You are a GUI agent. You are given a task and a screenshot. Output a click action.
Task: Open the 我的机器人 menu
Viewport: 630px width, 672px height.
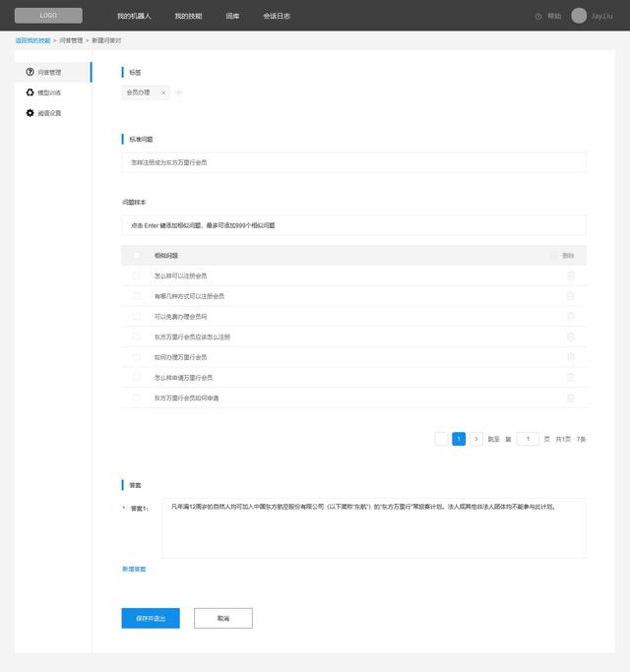(x=134, y=16)
